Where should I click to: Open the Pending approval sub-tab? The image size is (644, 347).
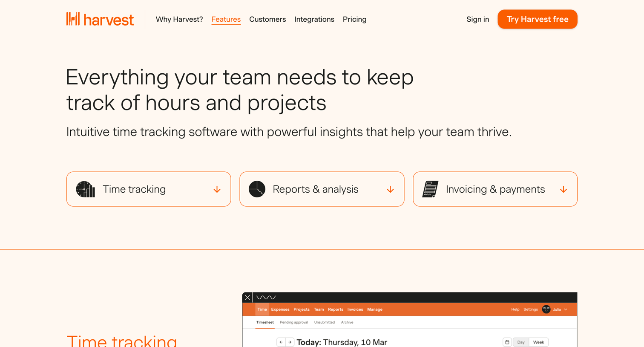(294, 323)
